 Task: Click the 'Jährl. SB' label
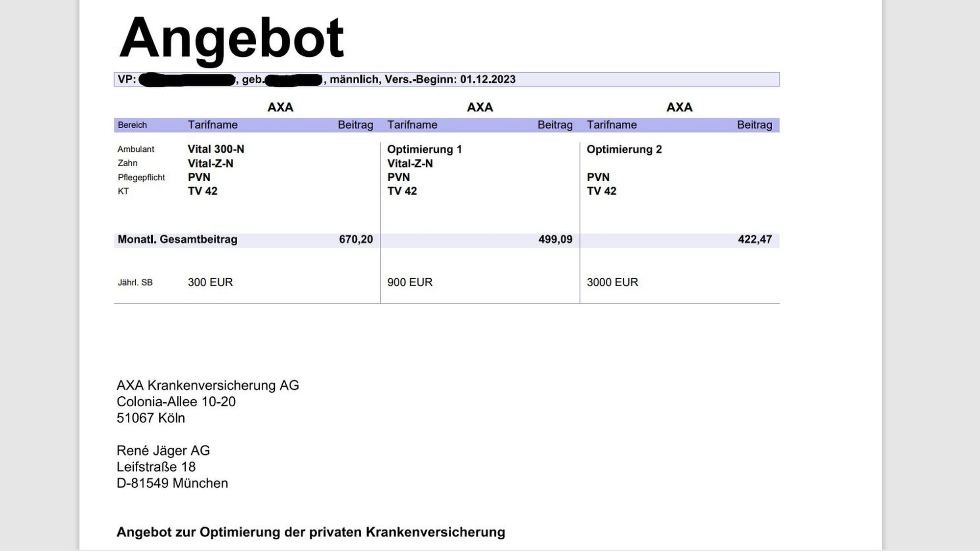pyautogui.click(x=135, y=283)
